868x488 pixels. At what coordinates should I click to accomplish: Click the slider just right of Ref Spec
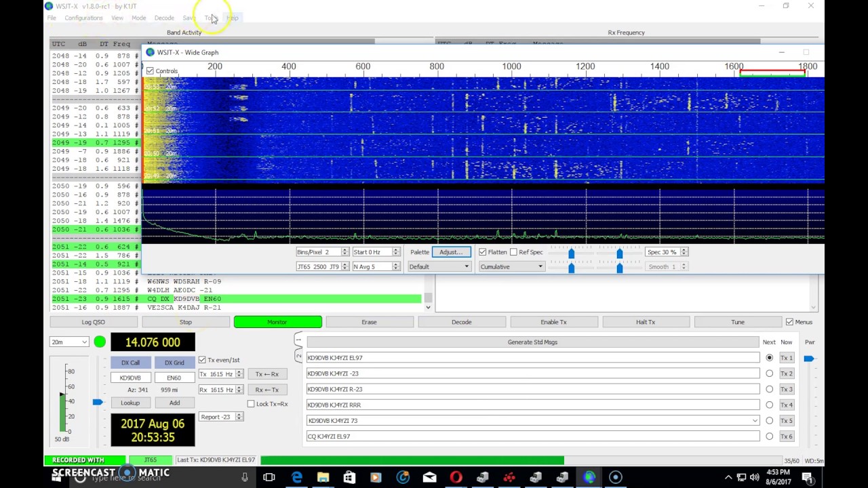pos(571,253)
